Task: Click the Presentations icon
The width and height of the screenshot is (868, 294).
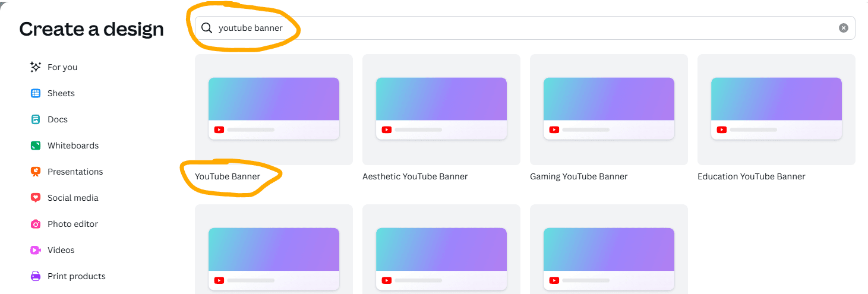Action: tap(36, 172)
